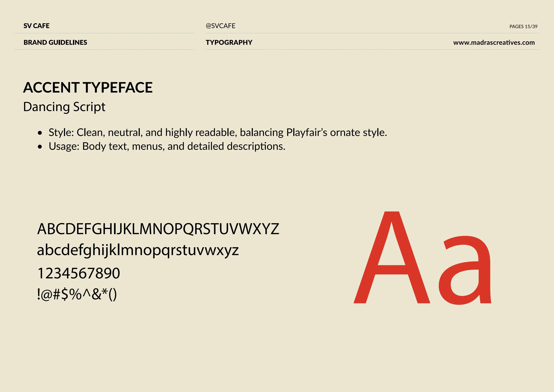Click the lowercase alphabet specimen row
The image size is (554, 392).
click(138, 250)
